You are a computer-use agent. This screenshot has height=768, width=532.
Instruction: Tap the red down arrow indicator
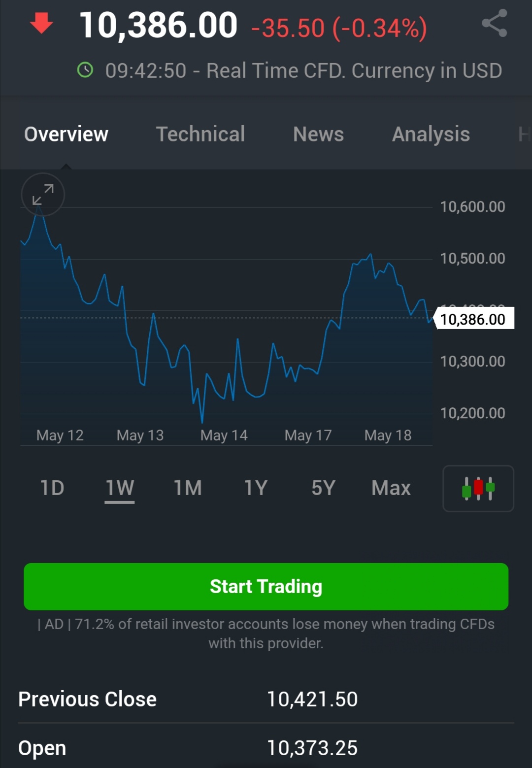click(41, 24)
